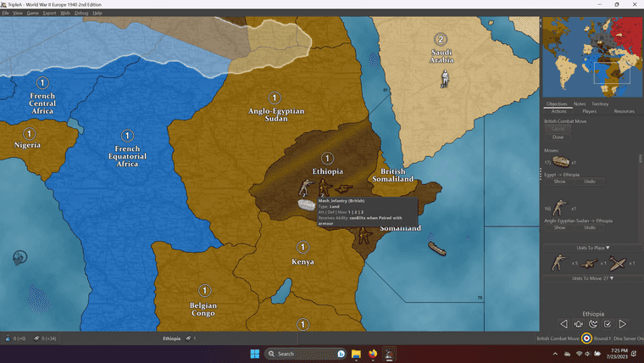The image size is (644, 363).
Task: Select the infantry icon in Units To Place
Action: pos(558,263)
